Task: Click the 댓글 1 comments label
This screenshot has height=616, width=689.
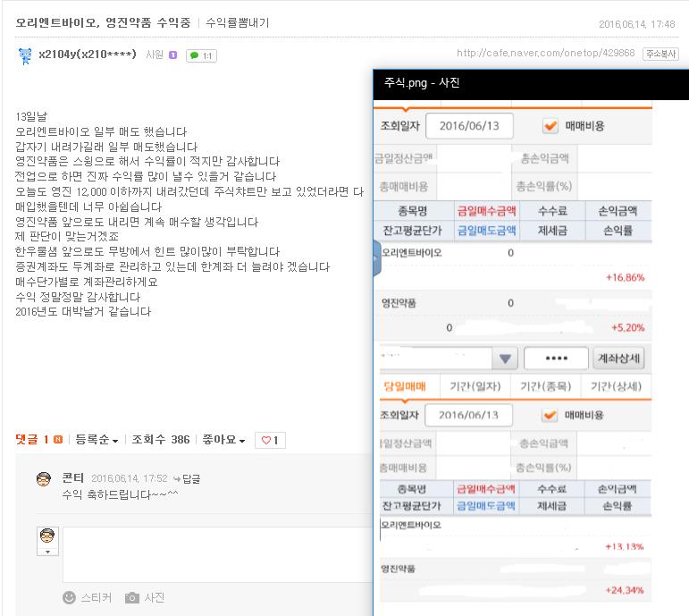Action: (x=31, y=439)
